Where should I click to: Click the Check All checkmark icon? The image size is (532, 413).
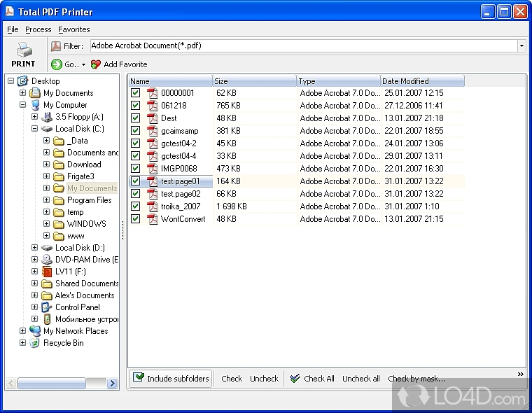(295, 379)
